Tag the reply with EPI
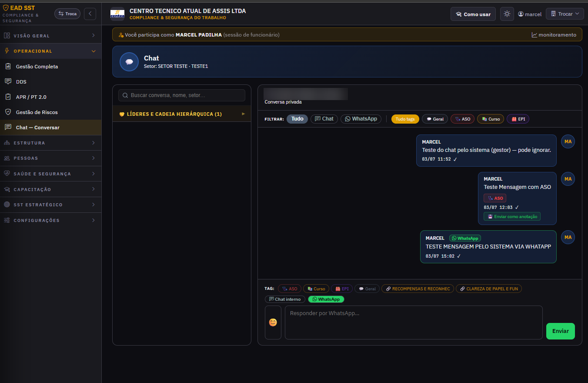588x383 pixels. coord(342,289)
